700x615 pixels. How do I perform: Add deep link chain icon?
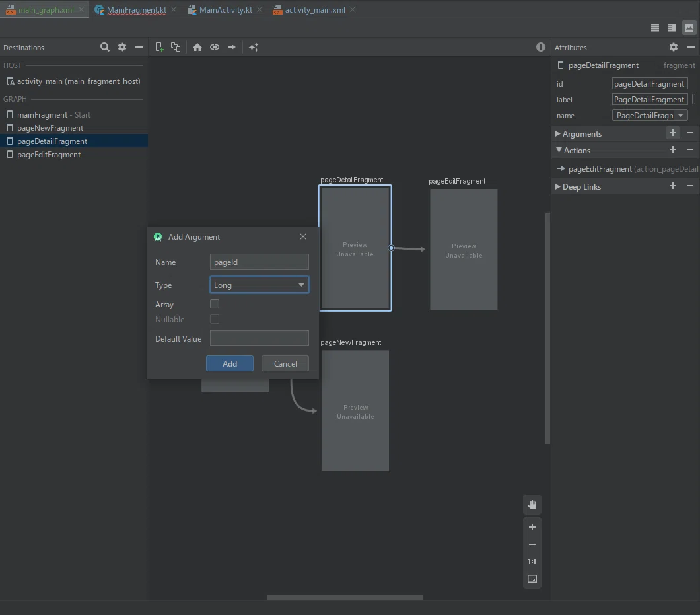(x=215, y=47)
